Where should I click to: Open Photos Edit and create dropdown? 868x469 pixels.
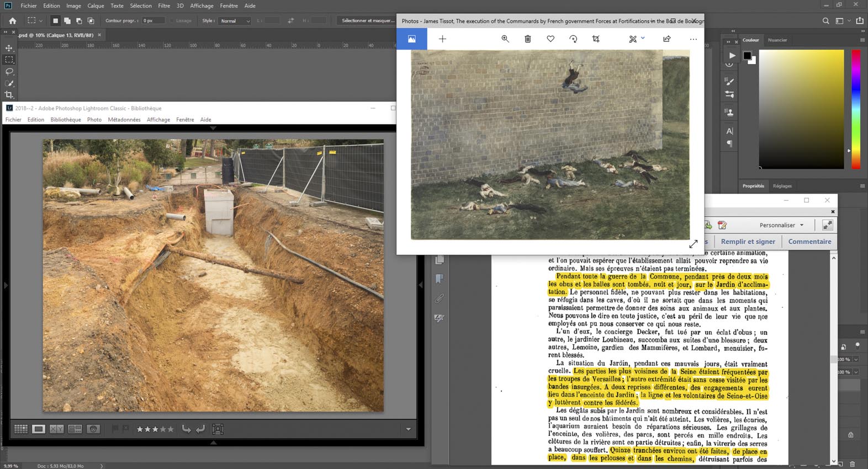[x=637, y=39]
